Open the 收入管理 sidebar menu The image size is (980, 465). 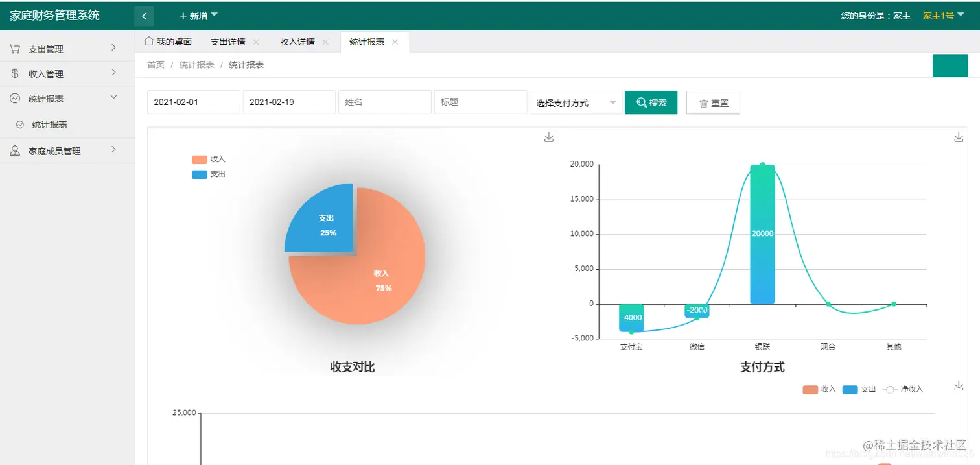67,74
